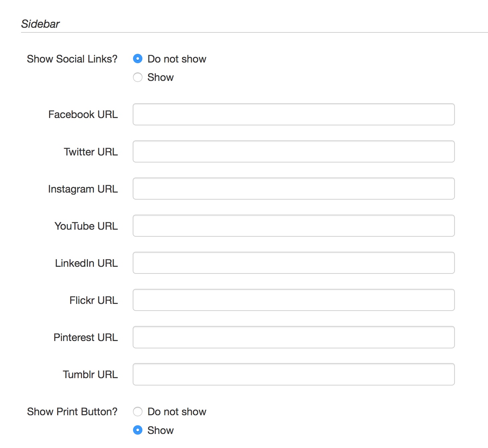The height and width of the screenshot is (448, 488).
Task: Select Do not show for Social Links
Action: pos(138,59)
